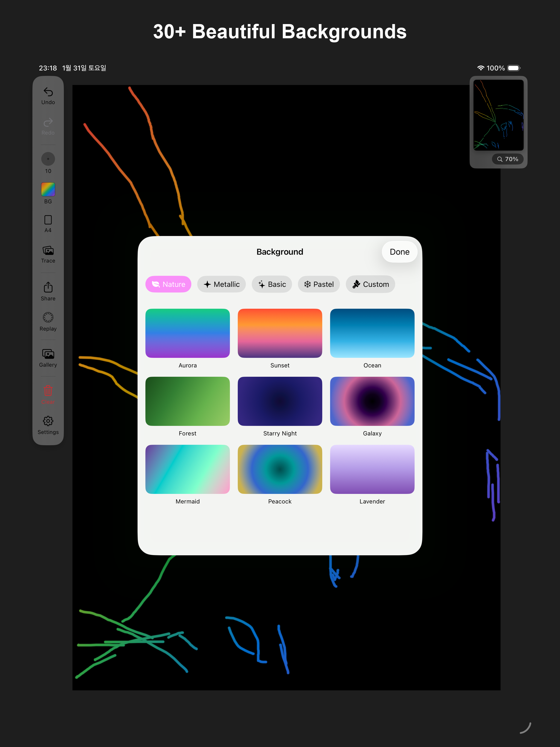Click the 100% battery percentage text
Image resolution: width=560 pixels, height=747 pixels.
(x=495, y=68)
